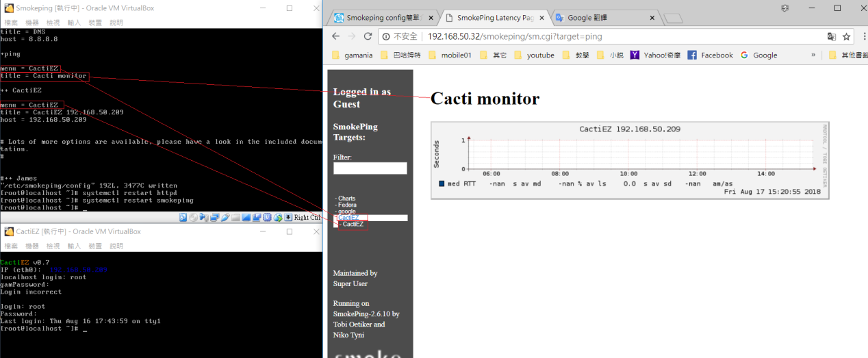Click the Chrome profile icon in title bar
The image size is (868, 358).
pos(784,8)
